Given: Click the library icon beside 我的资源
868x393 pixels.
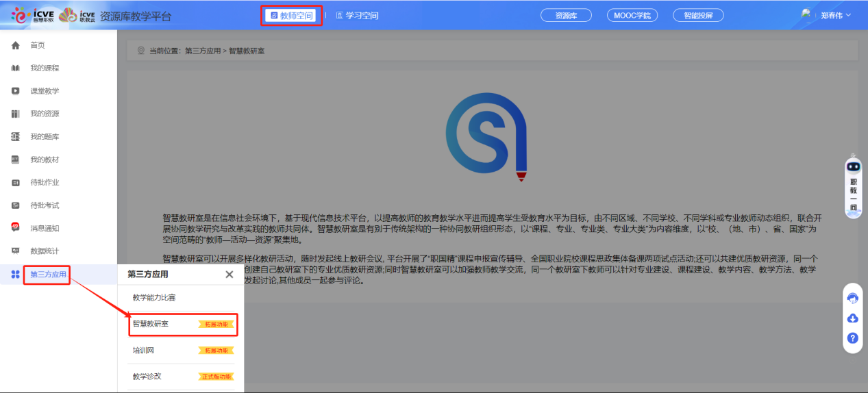Looking at the screenshot, I should 16,114.
